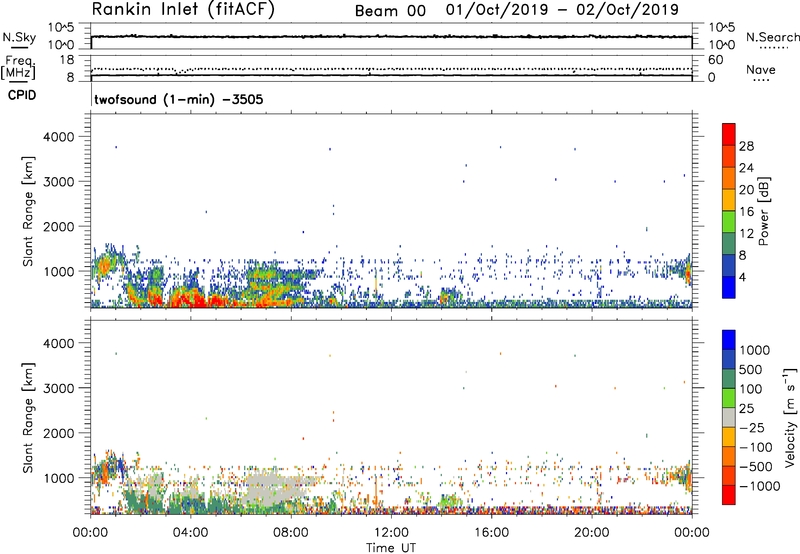Image resolution: width=800 pixels, height=554 pixels.
Task: Pick the bright blue top segment of Velocity colorbar
Action: (729, 340)
